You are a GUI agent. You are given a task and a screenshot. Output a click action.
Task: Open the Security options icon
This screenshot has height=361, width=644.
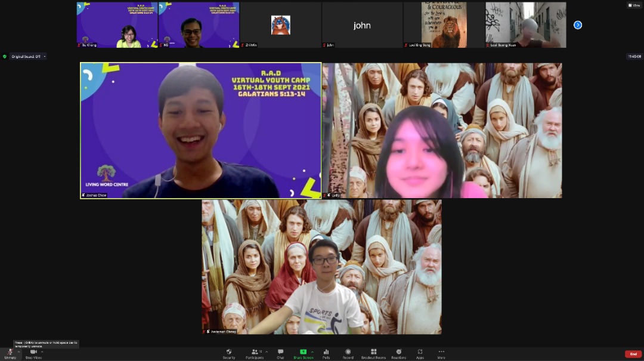coord(228,352)
